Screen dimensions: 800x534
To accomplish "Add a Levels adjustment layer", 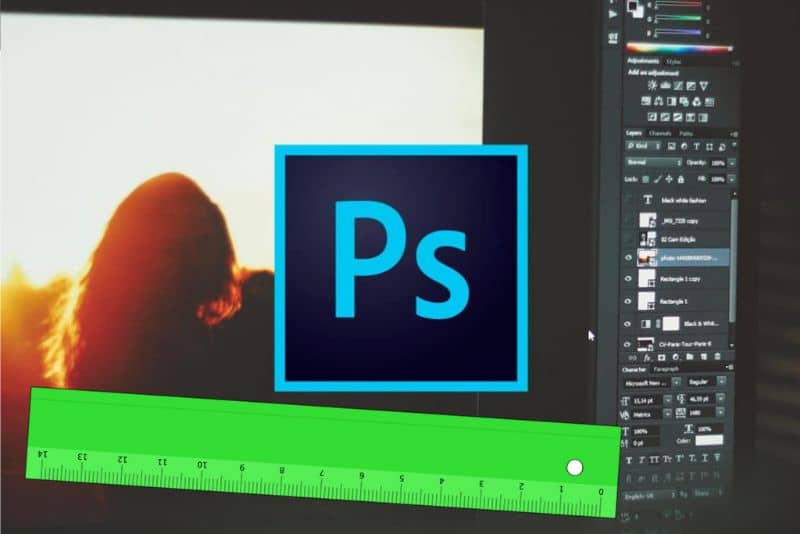I will [665, 86].
